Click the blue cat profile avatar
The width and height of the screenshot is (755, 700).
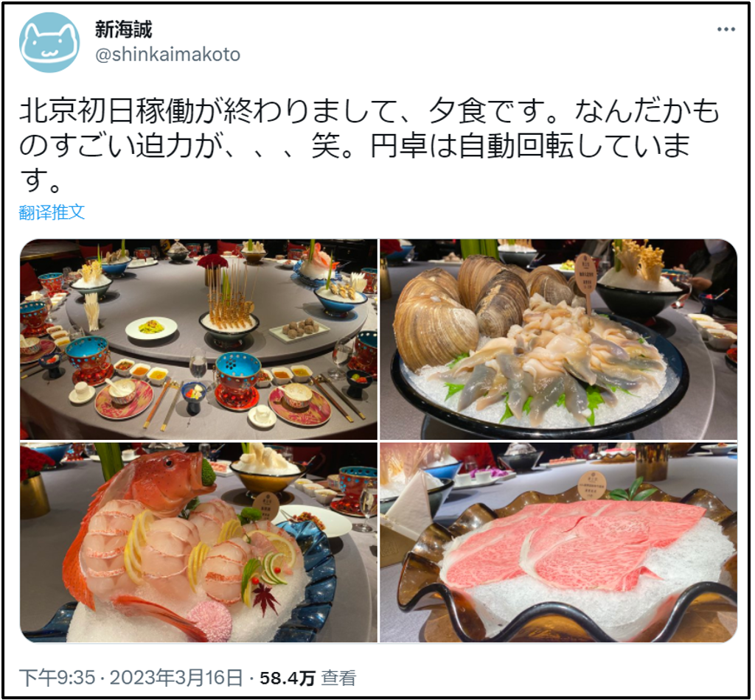[x=49, y=43]
